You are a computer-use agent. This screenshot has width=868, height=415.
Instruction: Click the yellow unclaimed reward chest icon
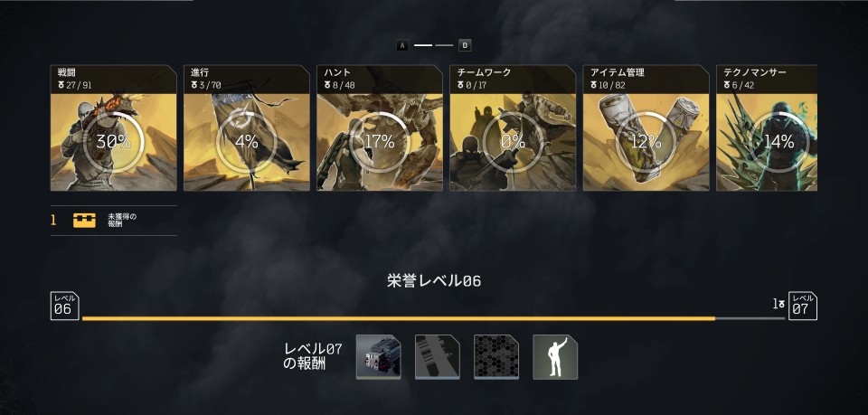[x=84, y=221]
